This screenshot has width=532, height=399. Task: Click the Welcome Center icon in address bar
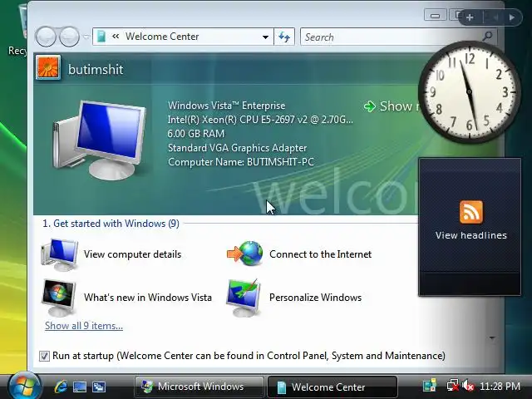[x=101, y=37]
